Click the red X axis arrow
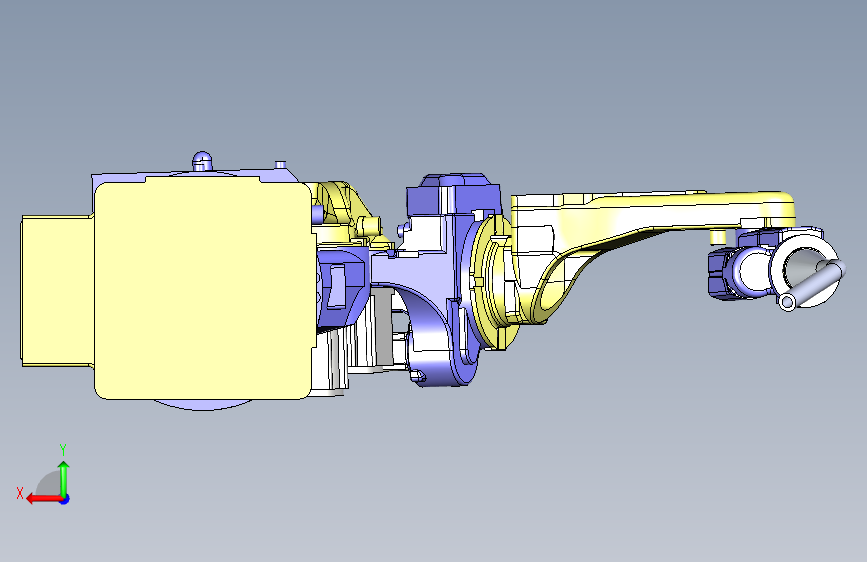Image resolution: width=867 pixels, height=562 pixels. pyautogui.click(x=44, y=499)
